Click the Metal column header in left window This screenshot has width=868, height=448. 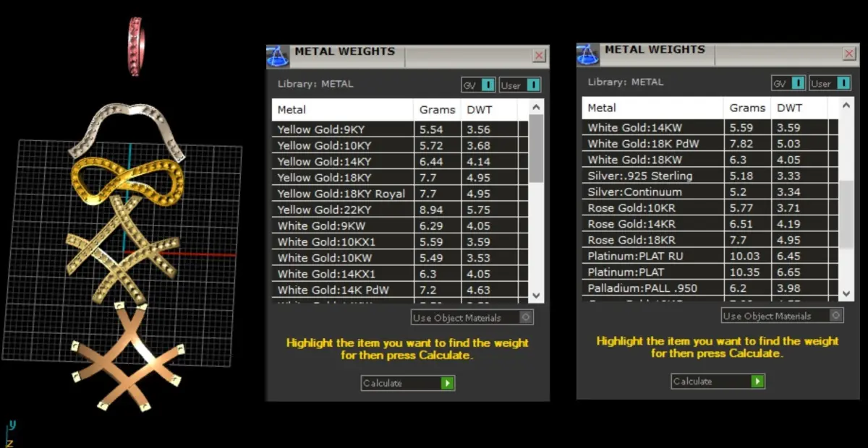(343, 110)
